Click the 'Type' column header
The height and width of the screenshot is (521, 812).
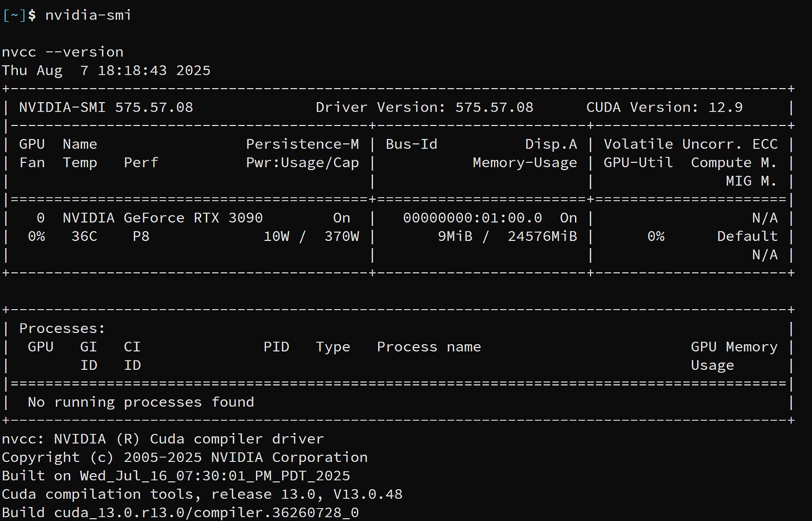pos(333,346)
